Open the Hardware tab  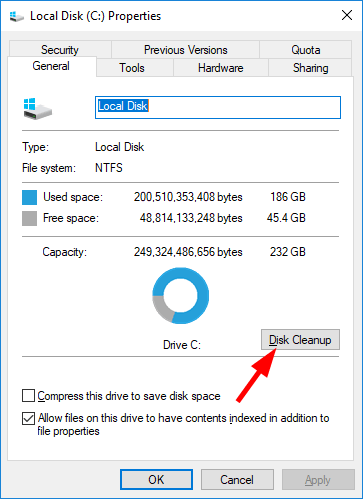coord(221,68)
